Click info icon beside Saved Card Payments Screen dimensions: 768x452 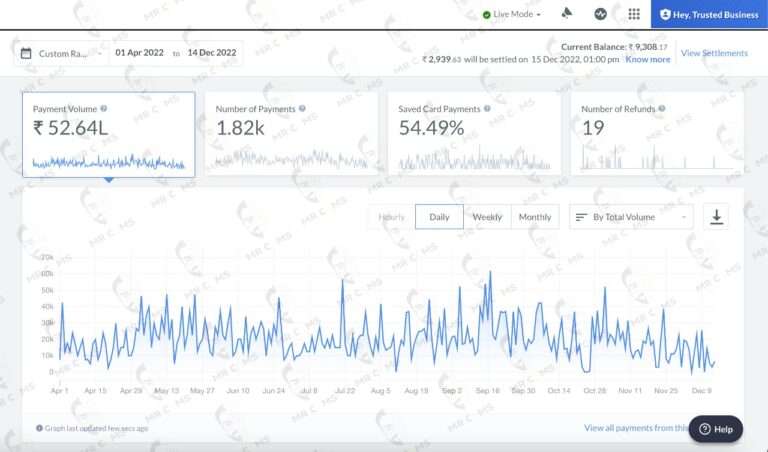487,108
